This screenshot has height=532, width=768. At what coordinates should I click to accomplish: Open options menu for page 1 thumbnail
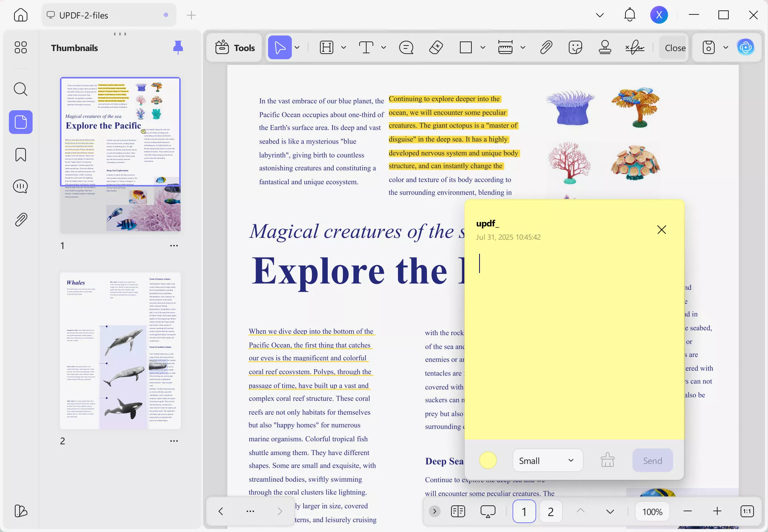(174, 245)
